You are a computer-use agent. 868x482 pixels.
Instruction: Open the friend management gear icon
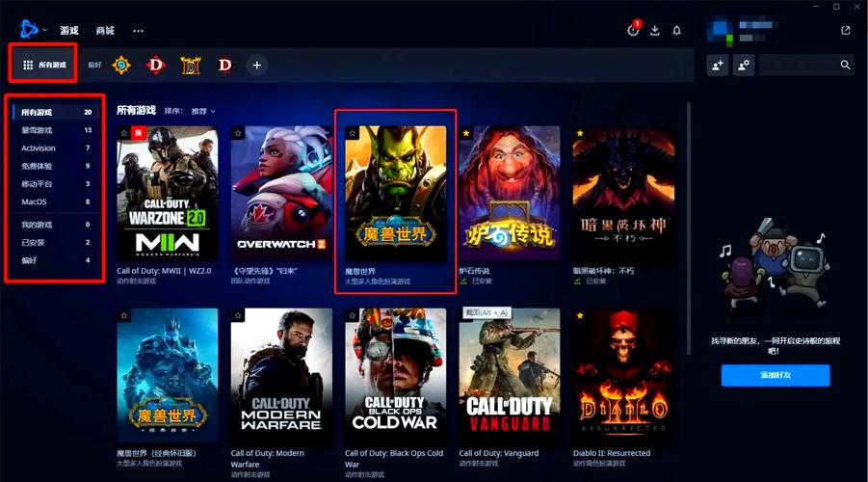(743, 66)
